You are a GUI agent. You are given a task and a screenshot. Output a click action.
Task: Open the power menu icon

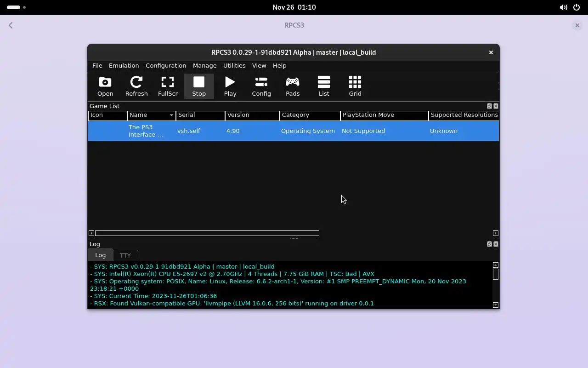(577, 7)
